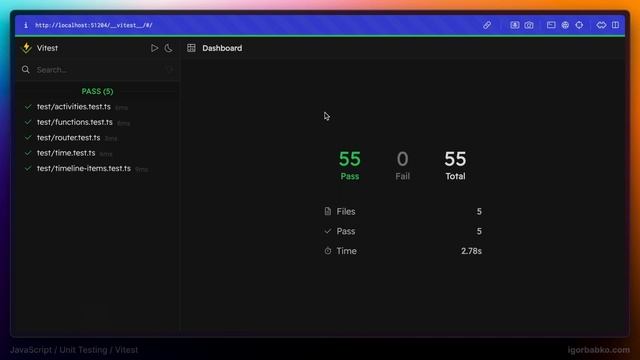Click the PASS (5) group header

pos(97,91)
